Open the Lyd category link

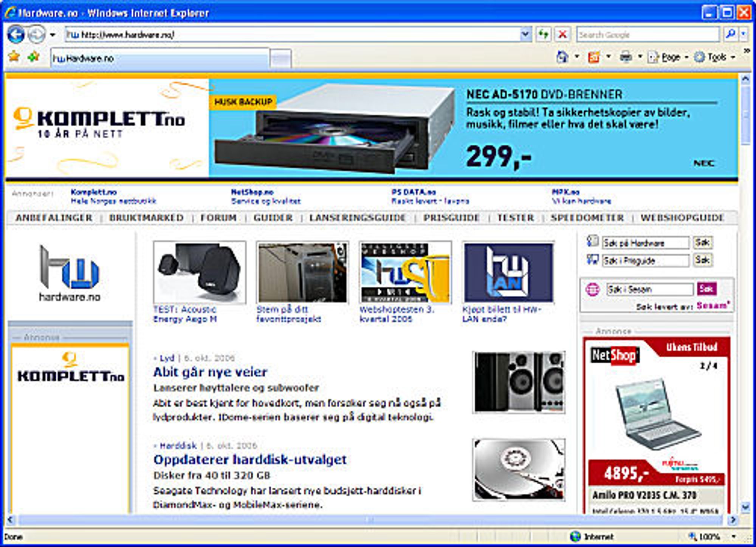click(167, 358)
